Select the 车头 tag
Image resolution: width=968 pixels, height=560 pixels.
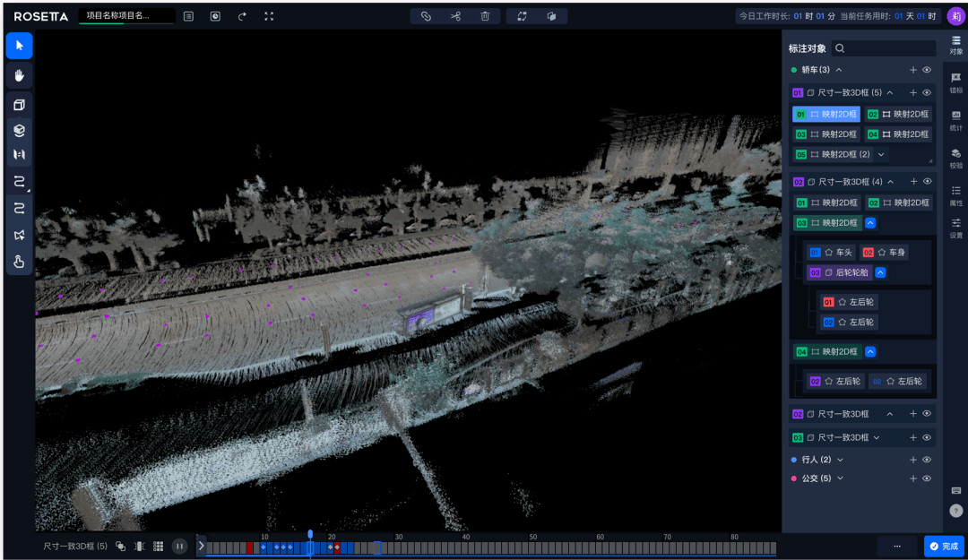(x=831, y=253)
